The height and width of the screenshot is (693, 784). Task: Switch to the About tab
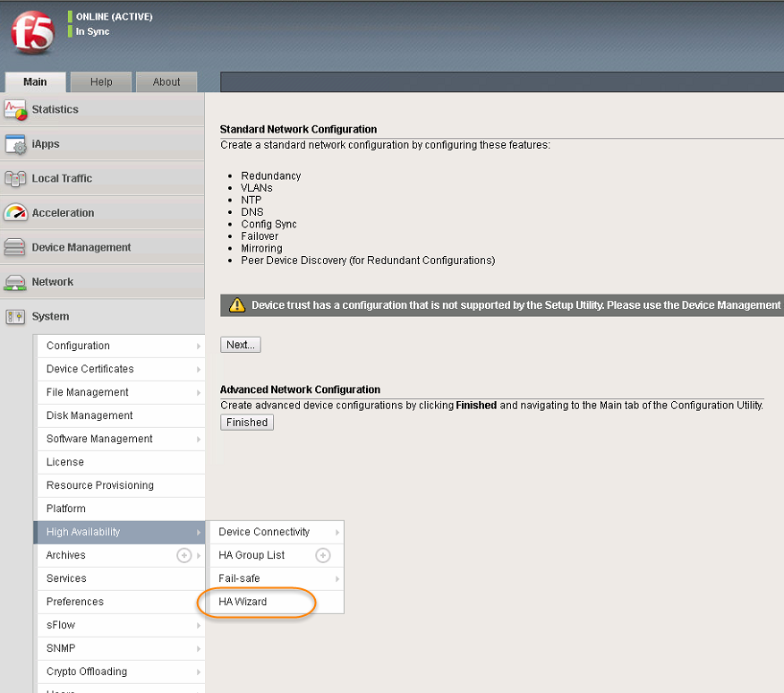(x=166, y=82)
